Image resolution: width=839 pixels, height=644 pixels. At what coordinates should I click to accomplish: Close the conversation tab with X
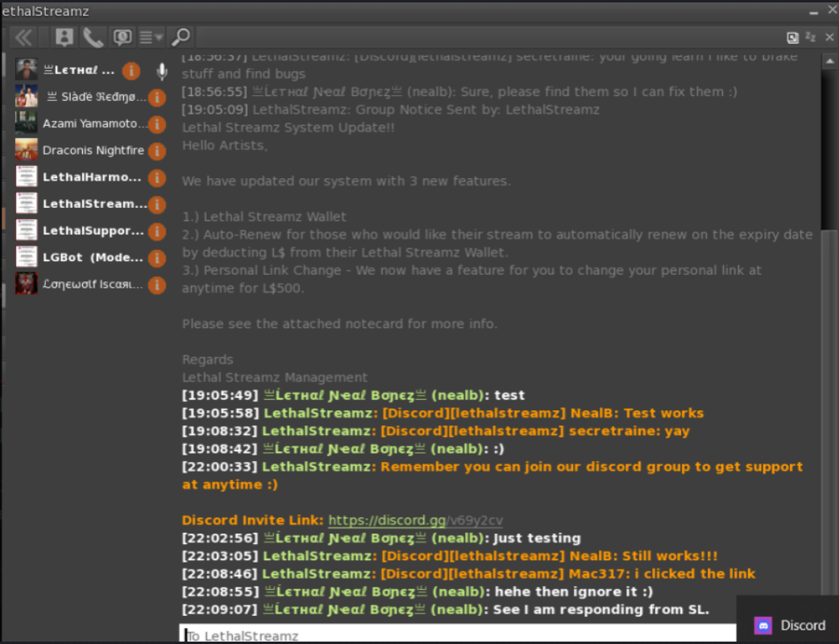tap(829, 37)
